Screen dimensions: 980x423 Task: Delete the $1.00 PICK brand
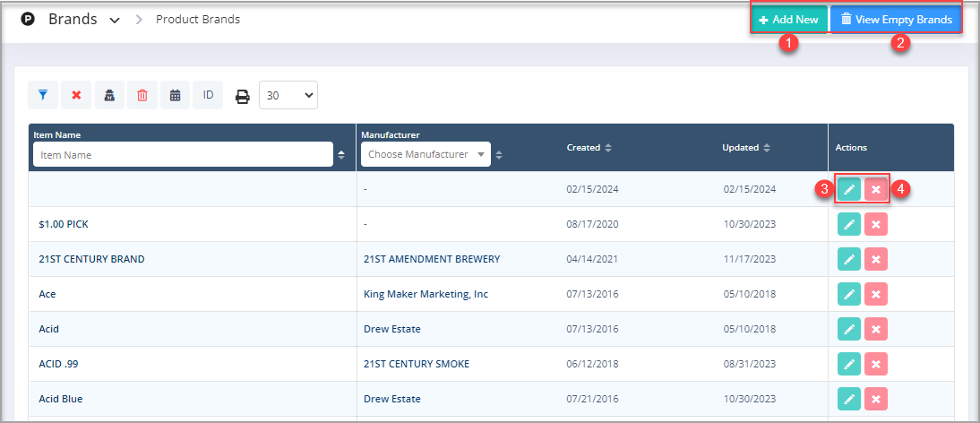tap(876, 224)
